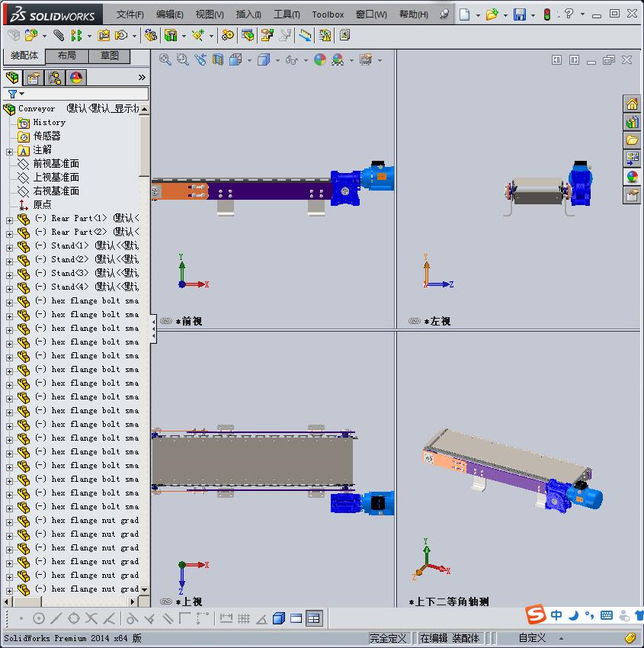Click the New document icon
Screen dimensions: 644x648
point(465,15)
